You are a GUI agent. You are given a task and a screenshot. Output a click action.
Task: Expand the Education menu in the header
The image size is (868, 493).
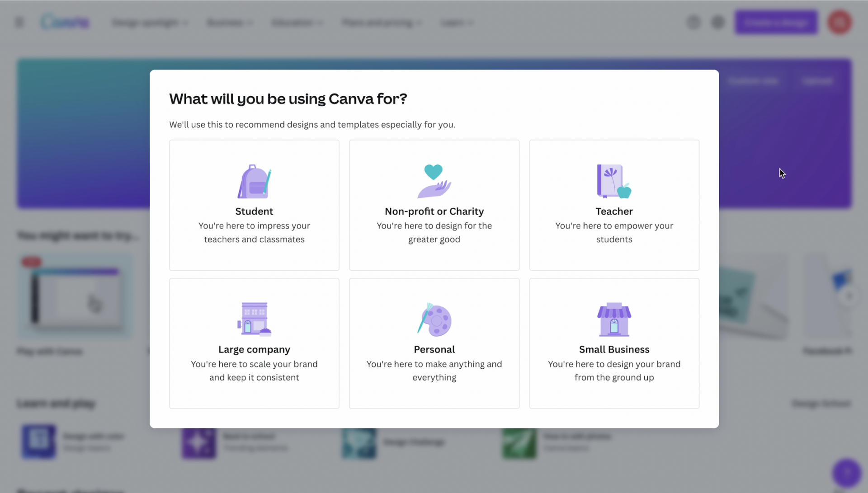point(297,22)
